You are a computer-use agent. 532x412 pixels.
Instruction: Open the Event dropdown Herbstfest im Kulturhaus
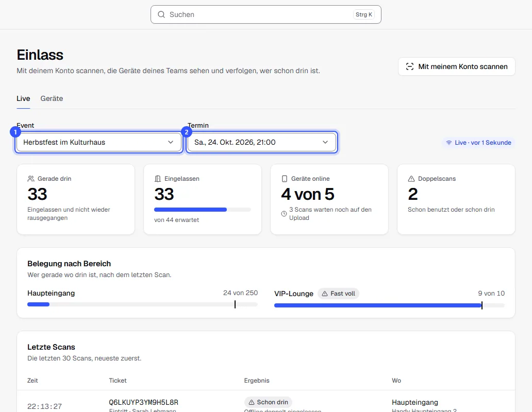click(99, 142)
